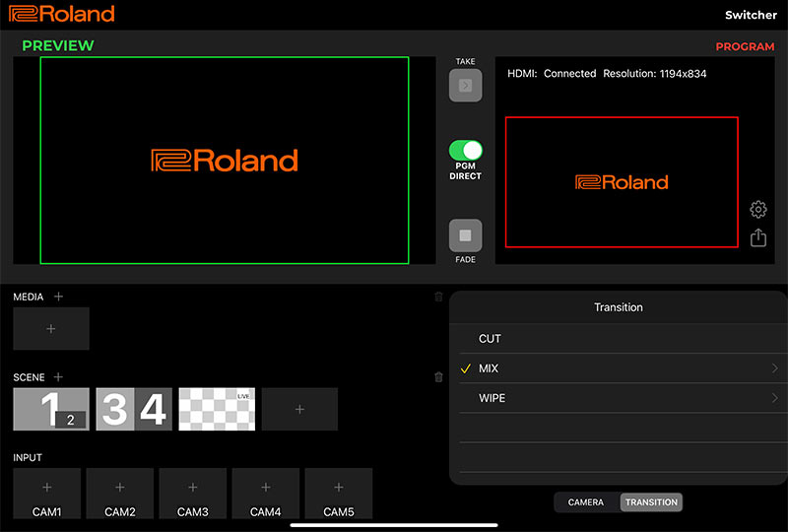Add a camera to CAM2 input
788x532 pixels.
[x=119, y=494]
